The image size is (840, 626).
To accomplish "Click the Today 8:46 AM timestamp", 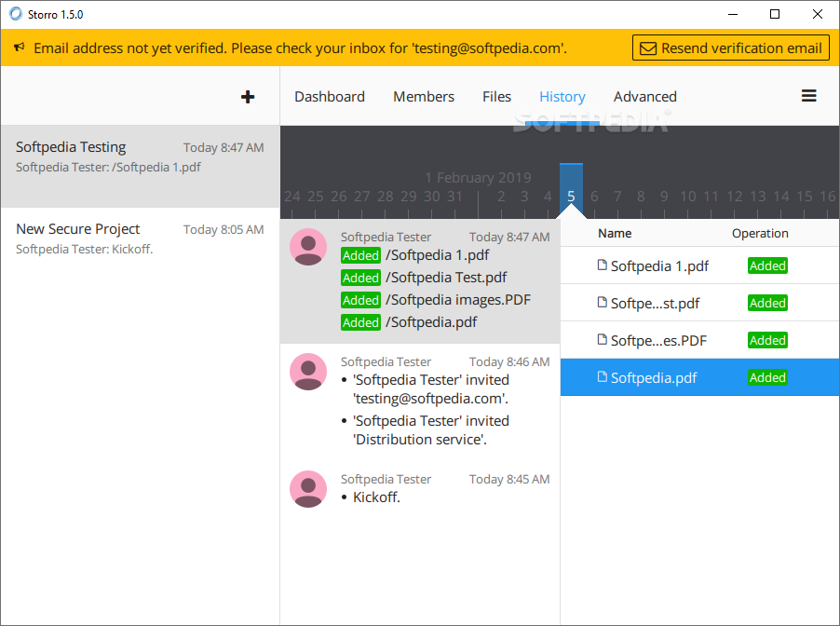I will [509, 361].
